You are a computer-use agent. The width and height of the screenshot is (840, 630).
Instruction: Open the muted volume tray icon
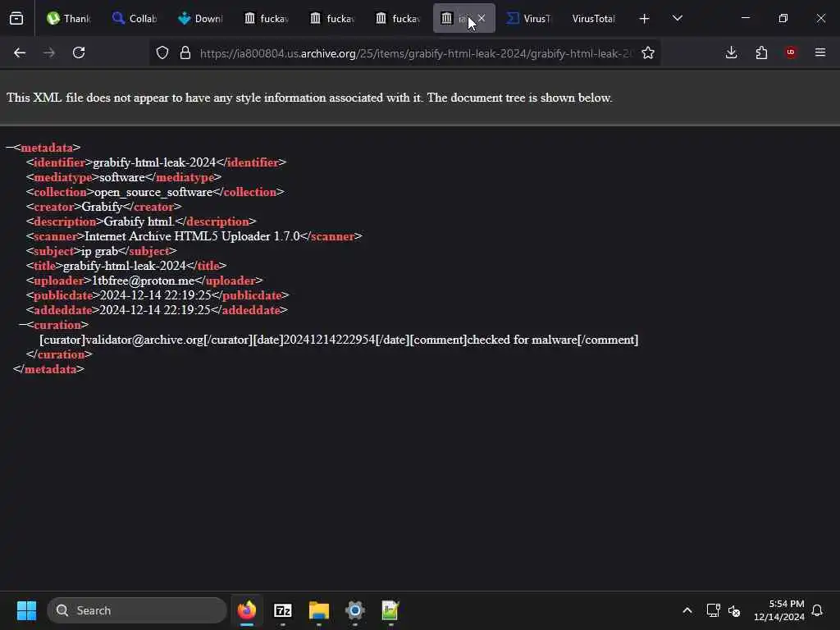[x=734, y=610]
